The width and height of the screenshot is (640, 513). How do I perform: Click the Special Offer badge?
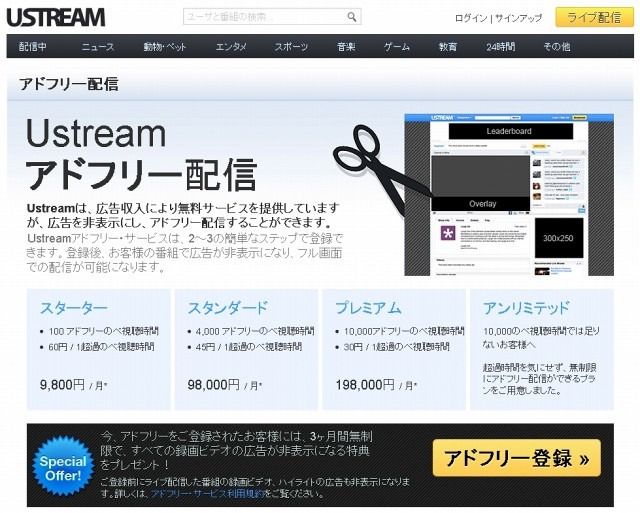point(63,466)
